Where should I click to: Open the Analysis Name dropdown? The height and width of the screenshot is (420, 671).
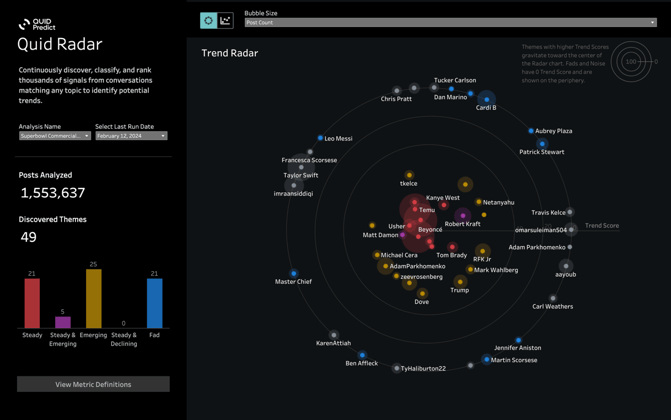(x=55, y=136)
